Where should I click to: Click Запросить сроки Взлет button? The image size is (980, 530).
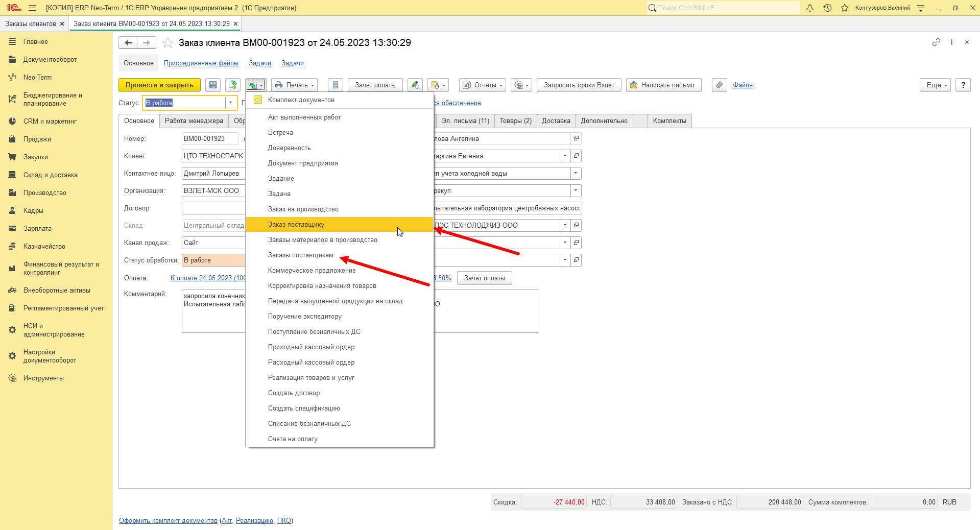[x=579, y=85]
